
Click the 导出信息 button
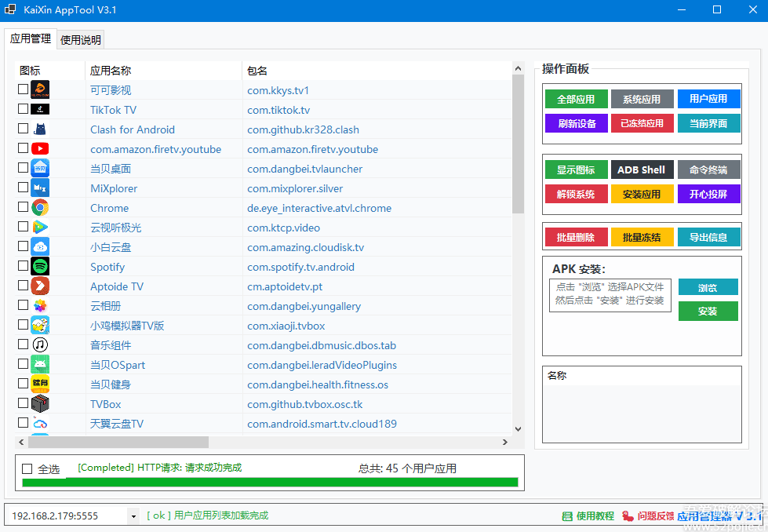point(708,237)
